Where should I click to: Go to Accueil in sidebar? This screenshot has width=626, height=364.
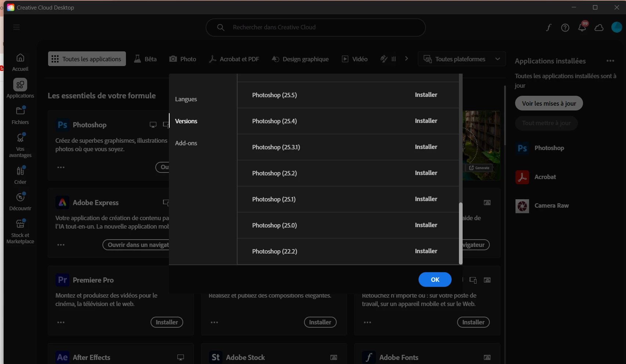coord(20,62)
